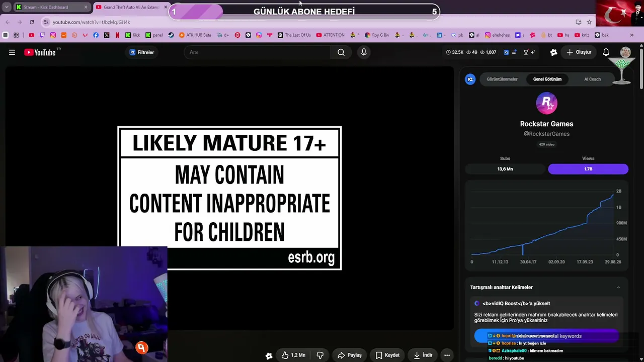
Task: Close the Stream - Kick Dashboard tab
Action: [x=86, y=7]
